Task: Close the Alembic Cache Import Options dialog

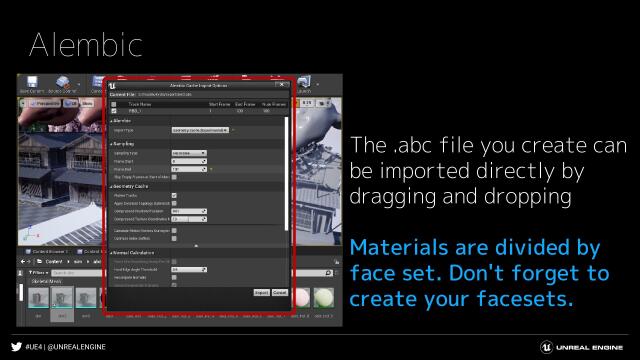Action: tap(281, 84)
